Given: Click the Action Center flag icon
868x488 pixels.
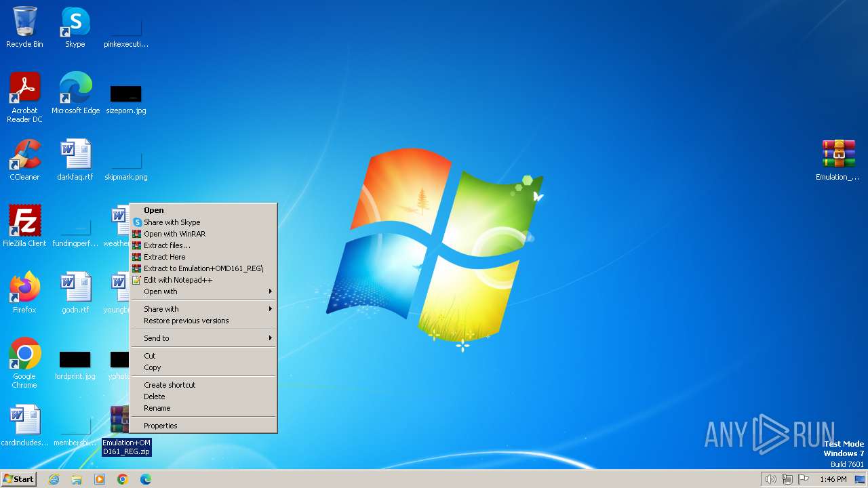Looking at the screenshot, I should pyautogui.click(x=804, y=479).
